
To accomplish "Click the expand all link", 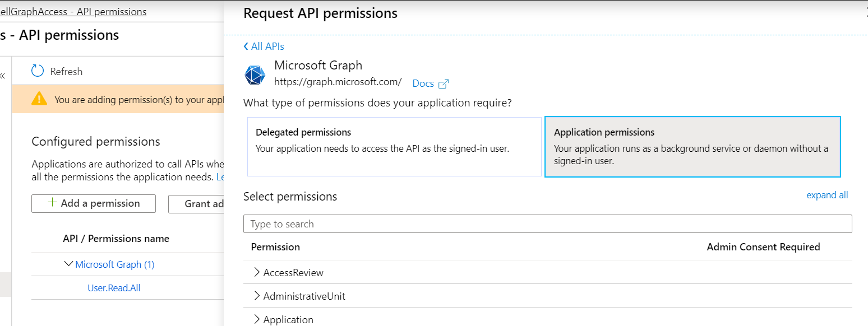I will (x=827, y=195).
